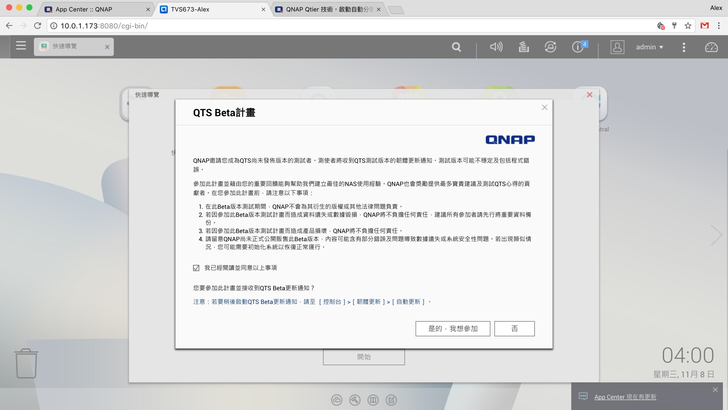The height and width of the screenshot is (410, 728).
Task: Close the QTS Beta dialog
Action: click(545, 107)
